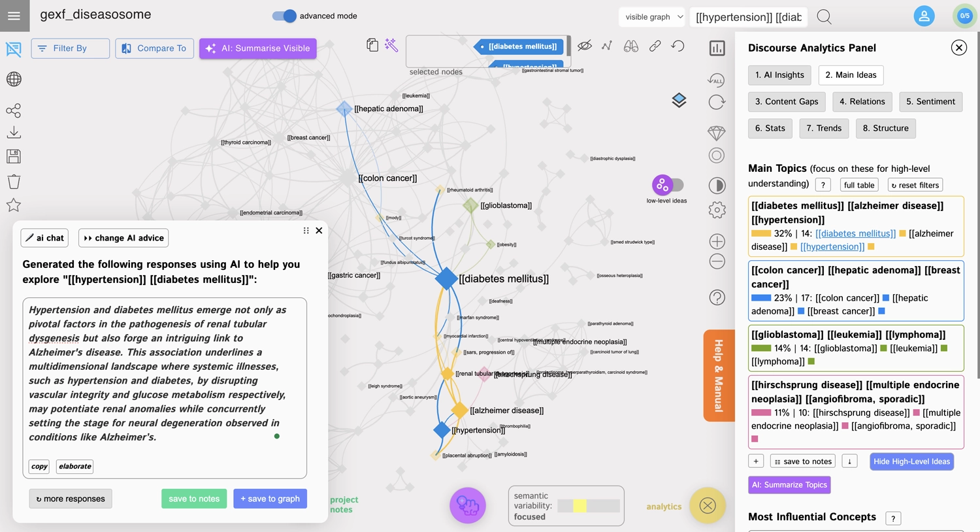
Task: Click green save to notes button in AI panel
Action: pyautogui.click(x=194, y=499)
